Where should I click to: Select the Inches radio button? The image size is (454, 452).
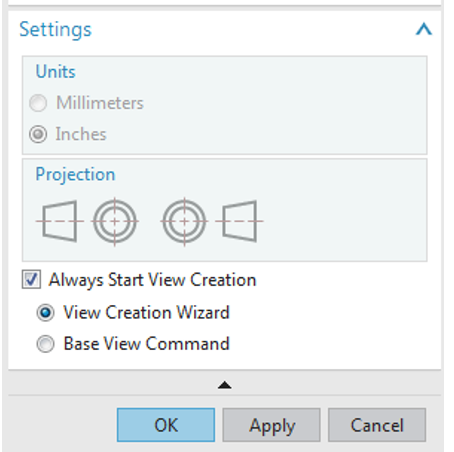[38, 134]
